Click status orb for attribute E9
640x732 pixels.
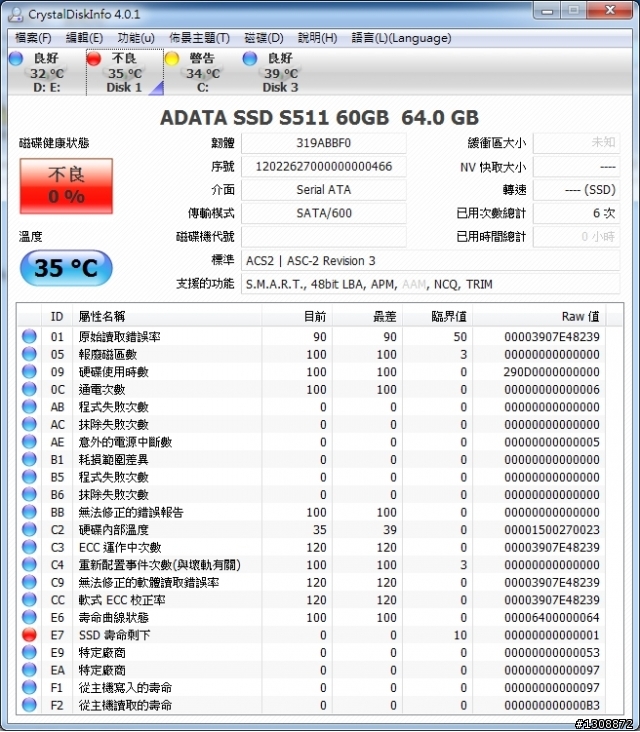[29, 653]
